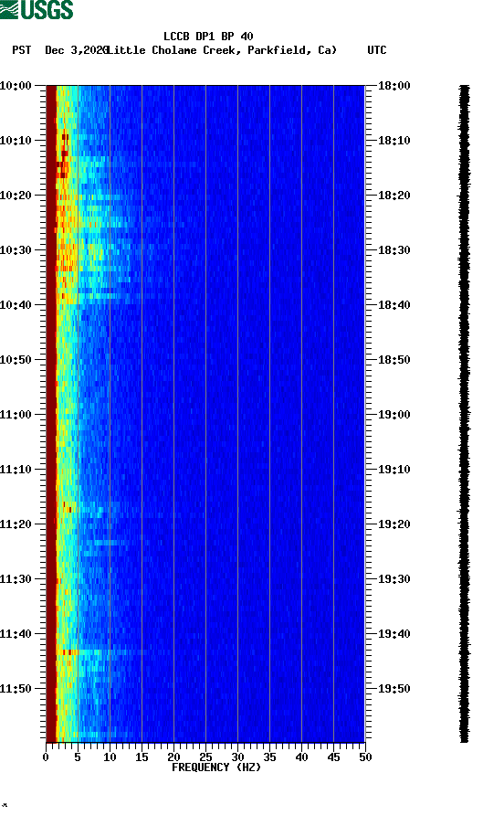The width and height of the screenshot is (504, 815).
Task: Click the '10' frequency axis label
Action: tap(110, 757)
